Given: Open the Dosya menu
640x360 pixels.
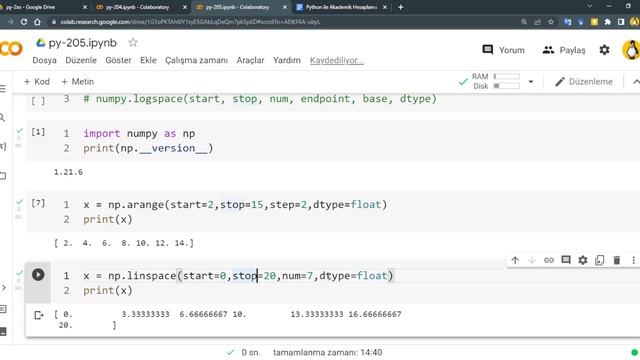Looking at the screenshot, I should tap(44, 60).
